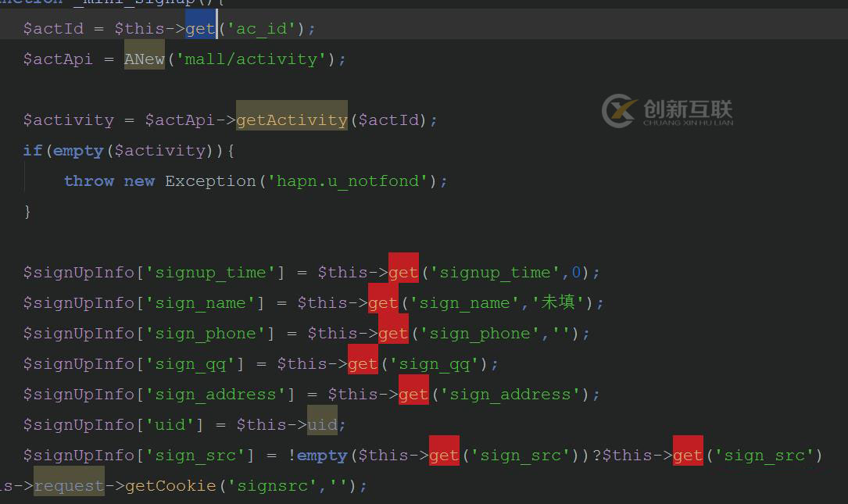This screenshot has height=504, width=848.
Task: Click the 0 default in the signup_time call
Action: [x=576, y=272]
